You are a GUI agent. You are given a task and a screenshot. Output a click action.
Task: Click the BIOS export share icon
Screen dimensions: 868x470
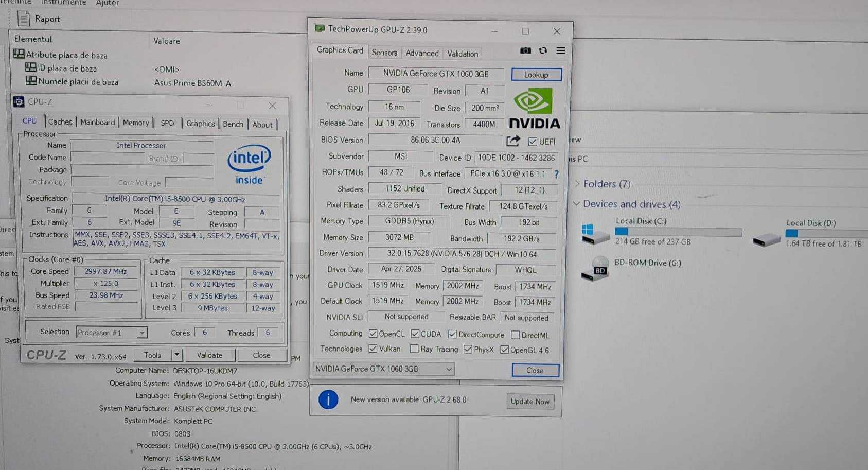click(513, 141)
